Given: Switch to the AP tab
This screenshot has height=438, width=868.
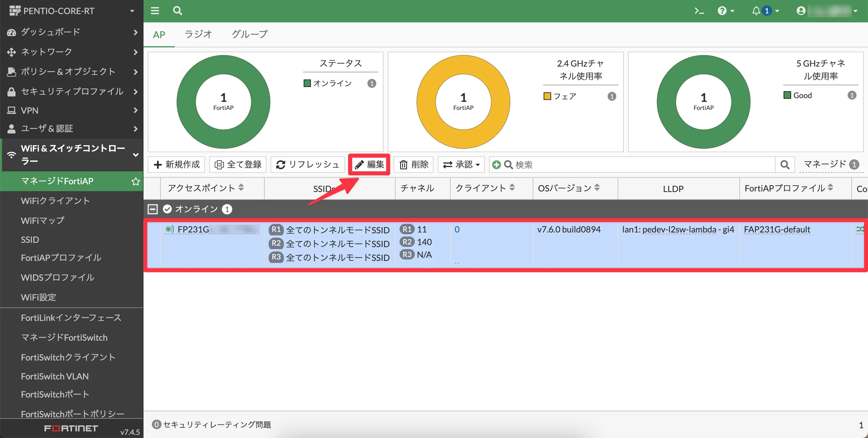Looking at the screenshot, I should (x=159, y=35).
